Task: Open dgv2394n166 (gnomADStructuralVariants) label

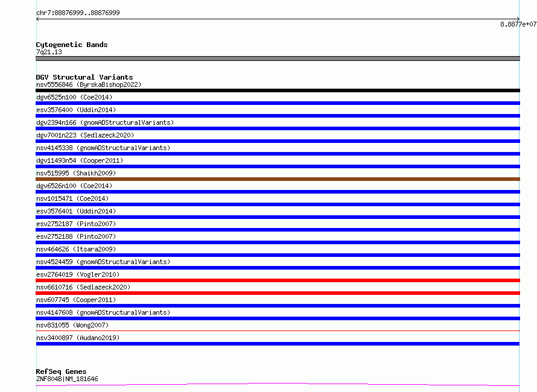Action: pos(105,122)
